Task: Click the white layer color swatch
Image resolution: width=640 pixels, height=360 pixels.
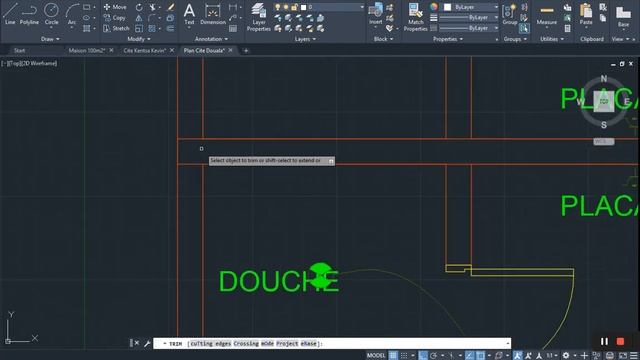Action: click(x=303, y=7)
